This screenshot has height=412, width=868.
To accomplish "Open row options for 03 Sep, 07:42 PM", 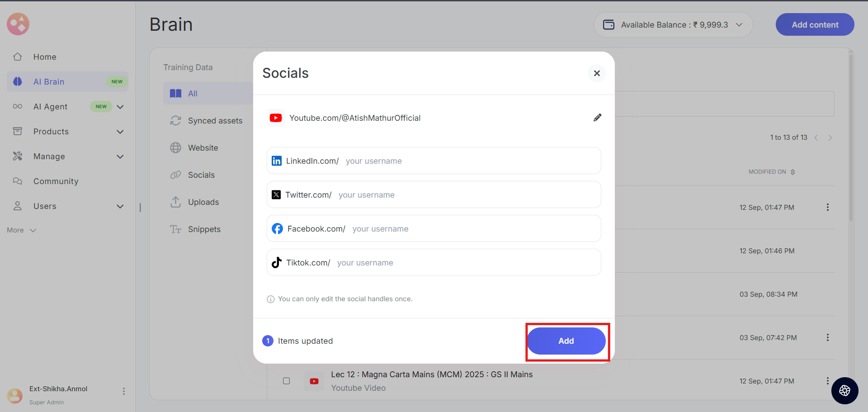I will [827, 338].
